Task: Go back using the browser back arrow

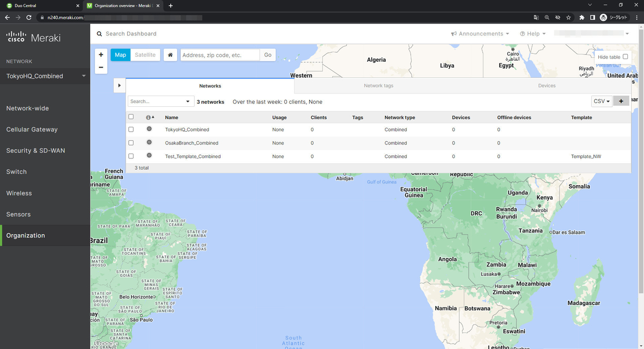Action: click(8, 17)
